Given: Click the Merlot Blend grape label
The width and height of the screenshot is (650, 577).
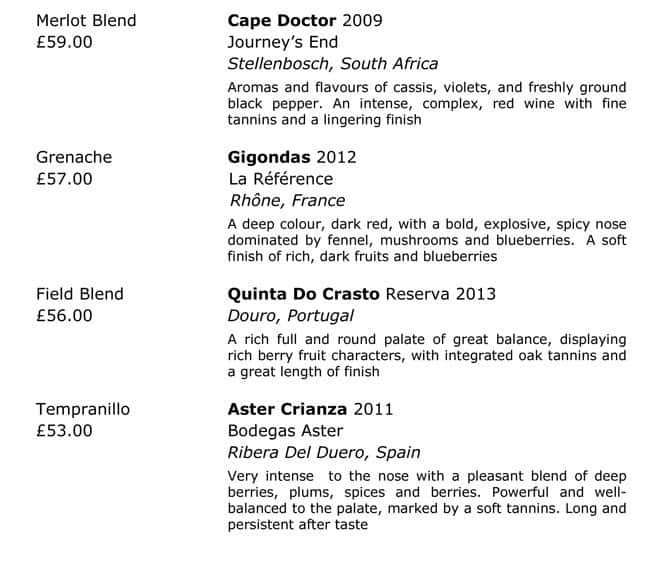Looking at the screenshot, I should point(86,21).
